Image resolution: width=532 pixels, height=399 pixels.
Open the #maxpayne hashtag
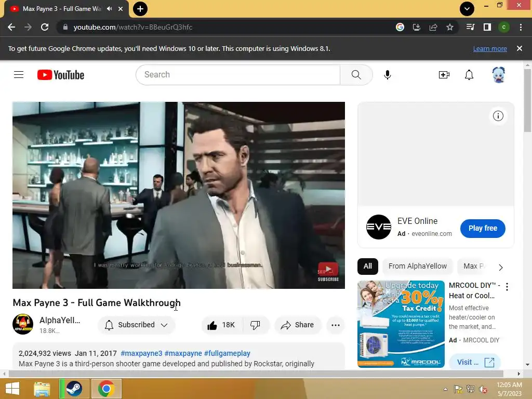(183, 353)
